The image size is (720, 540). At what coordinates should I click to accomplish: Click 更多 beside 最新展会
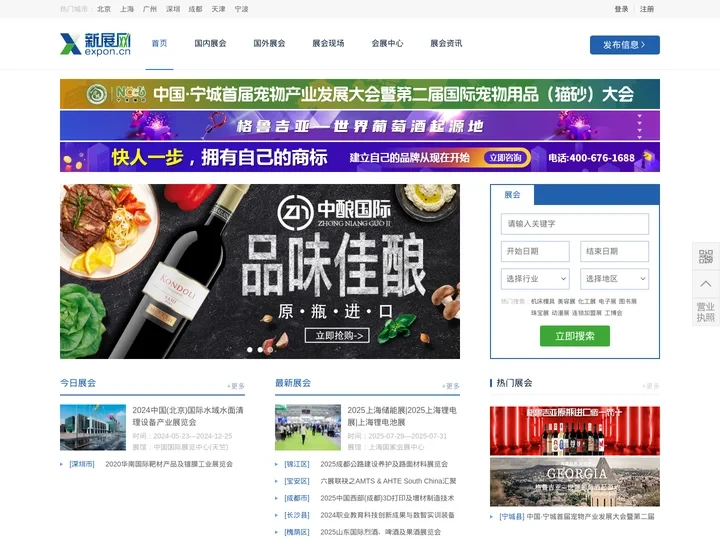pos(450,386)
